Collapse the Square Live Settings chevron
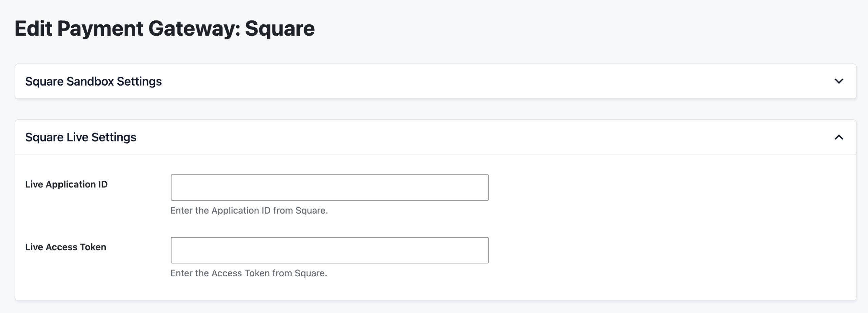The height and width of the screenshot is (313, 868). click(839, 137)
